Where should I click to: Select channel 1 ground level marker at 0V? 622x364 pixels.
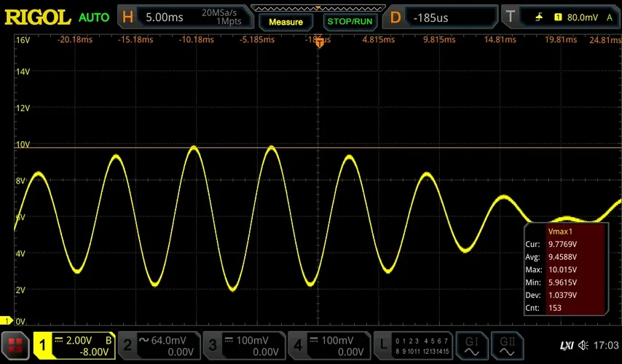point(7,320)
